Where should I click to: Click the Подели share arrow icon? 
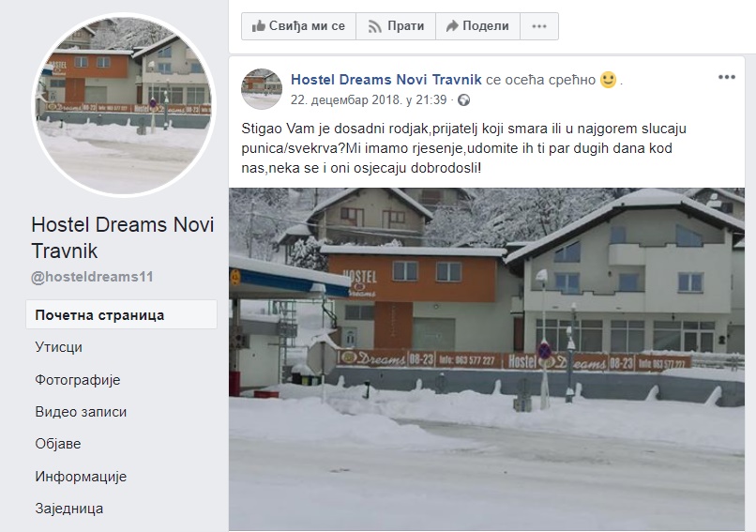click(x=452, y=26)
